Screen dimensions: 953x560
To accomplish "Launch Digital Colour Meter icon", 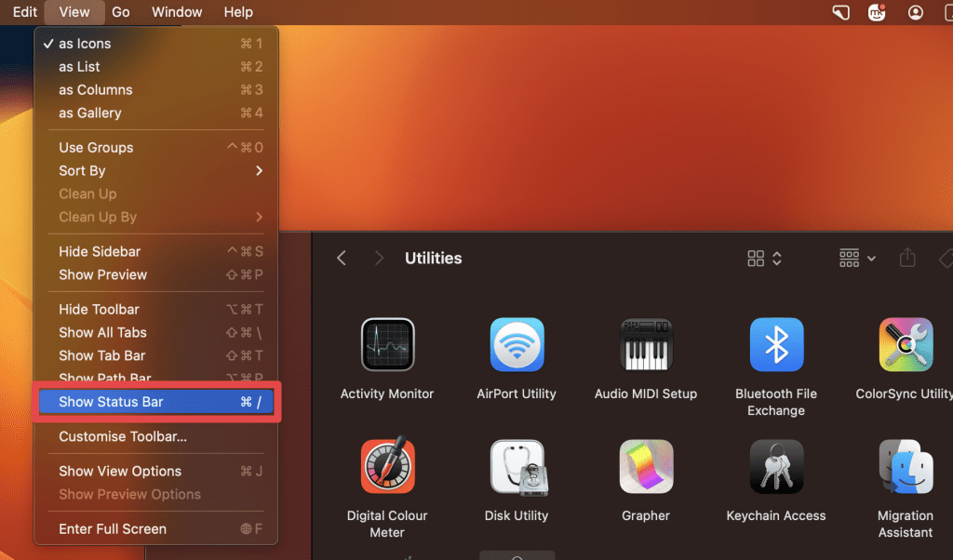I will pyautogui.click(x=387, y=467).
